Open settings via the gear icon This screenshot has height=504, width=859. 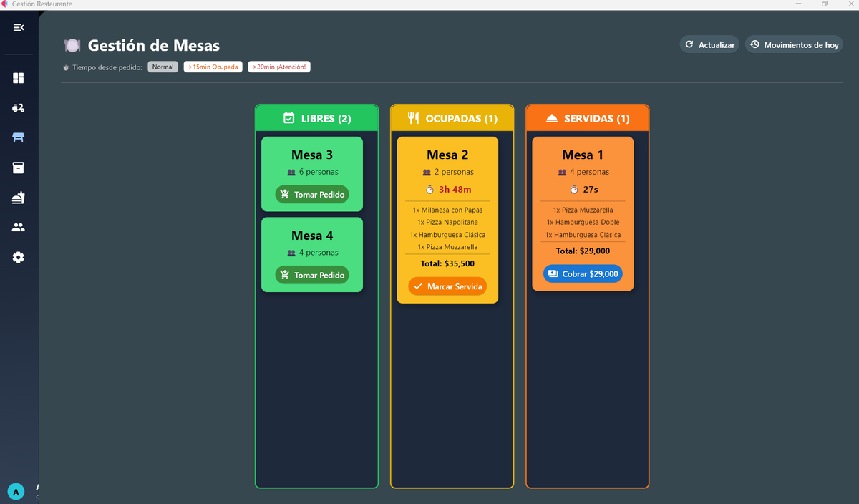tap(19, 258)
